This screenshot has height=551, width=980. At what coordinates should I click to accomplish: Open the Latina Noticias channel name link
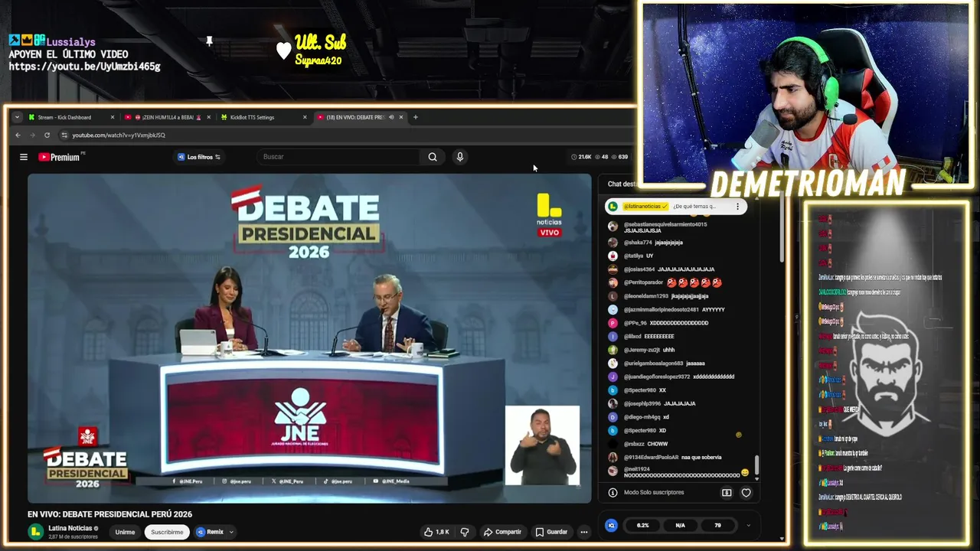pyautogui.click(x=70, y=528)
